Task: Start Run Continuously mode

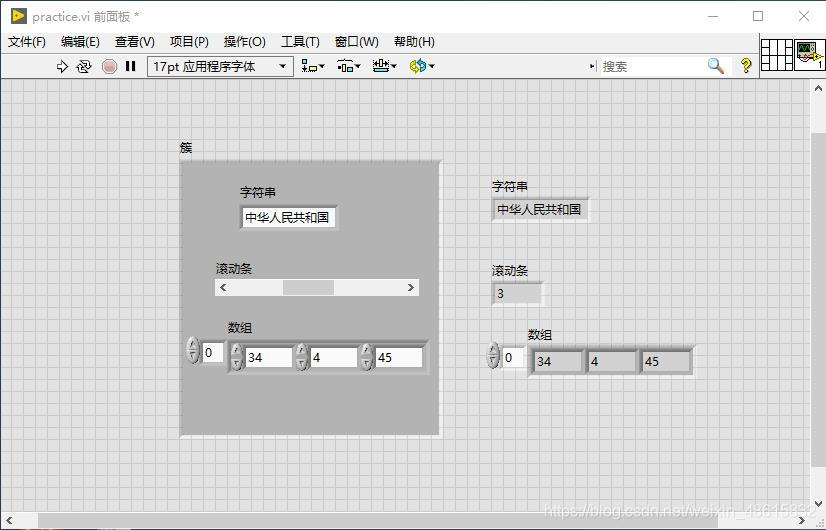Action: 84,66
